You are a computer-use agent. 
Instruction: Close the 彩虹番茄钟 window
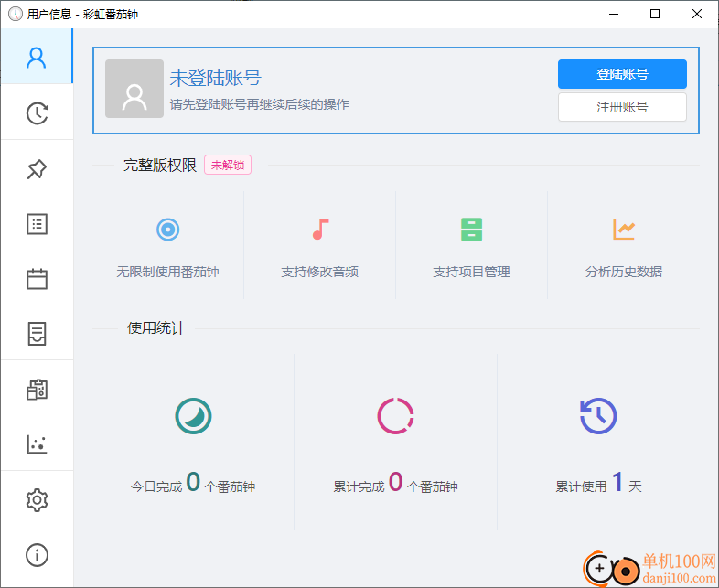(696, 15)
